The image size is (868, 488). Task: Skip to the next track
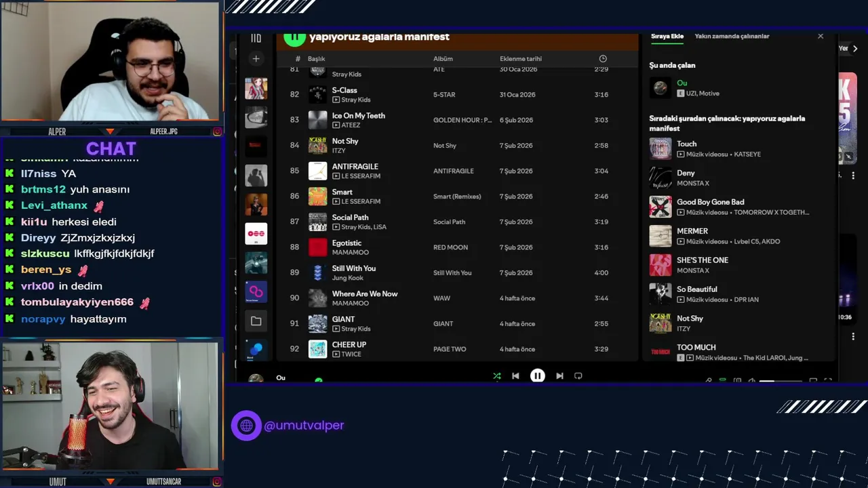(x=559, y=376)
